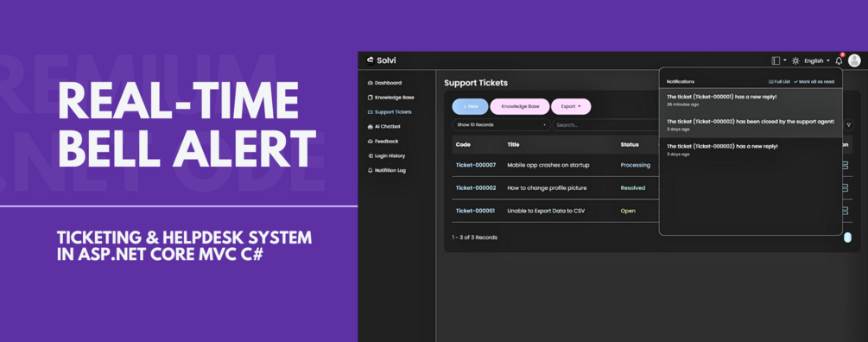Click the Feedback sidebar icon
Image resolution: width=868 pixels, height=342 pixels.
point(370,141)
